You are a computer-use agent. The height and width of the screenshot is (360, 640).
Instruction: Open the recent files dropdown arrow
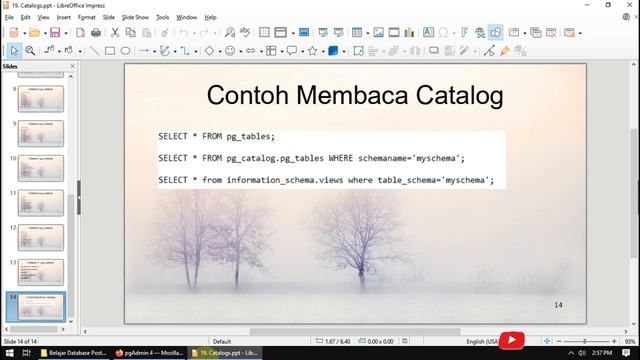pos(45,33)
